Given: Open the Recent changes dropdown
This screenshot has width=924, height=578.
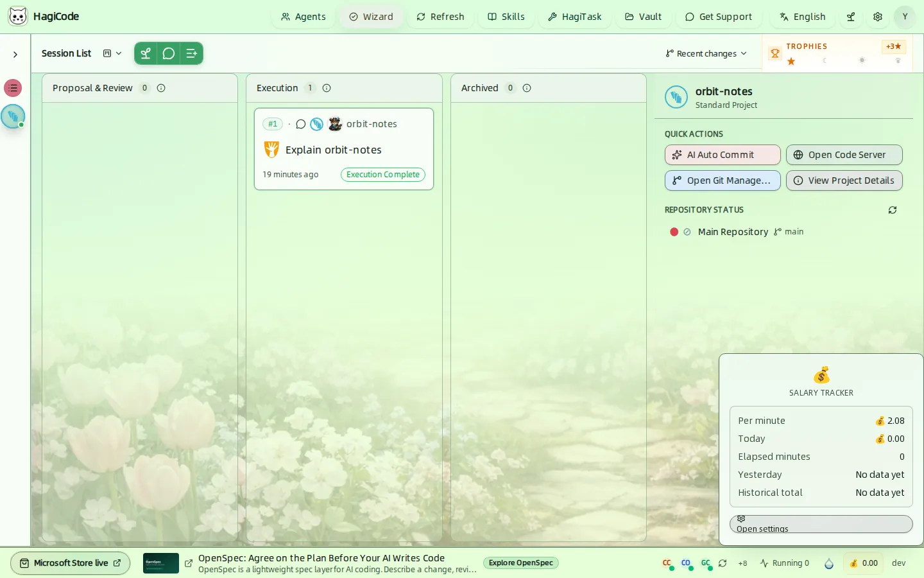Looking at the screenshot, I should pos(706,53).
